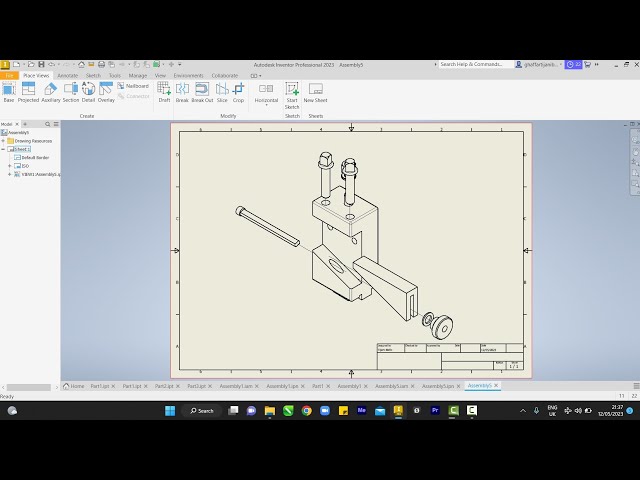Select Sheet:1 in the Model browser
Image resolution: width=640 pixels, height=480 pixels.
(19, 149)
